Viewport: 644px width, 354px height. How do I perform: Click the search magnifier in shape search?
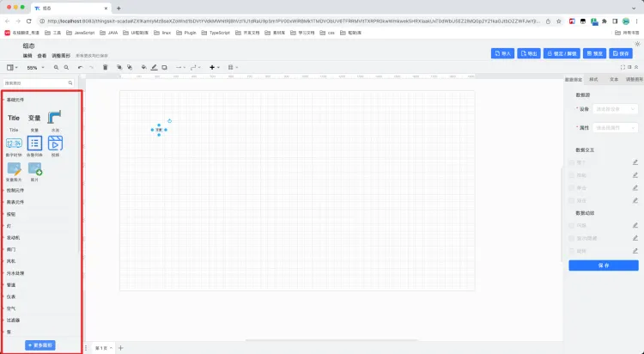point(70,83)
